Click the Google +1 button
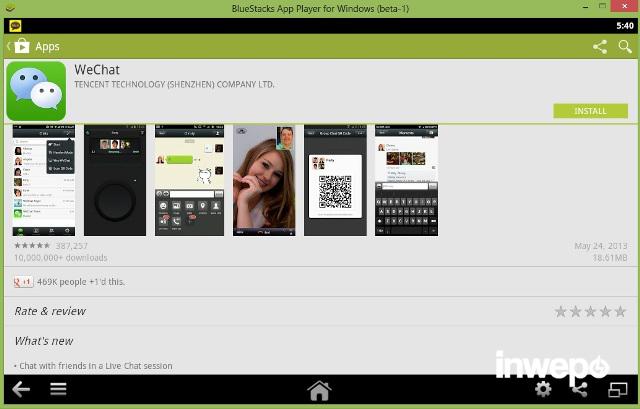 (x=23, y=282)
